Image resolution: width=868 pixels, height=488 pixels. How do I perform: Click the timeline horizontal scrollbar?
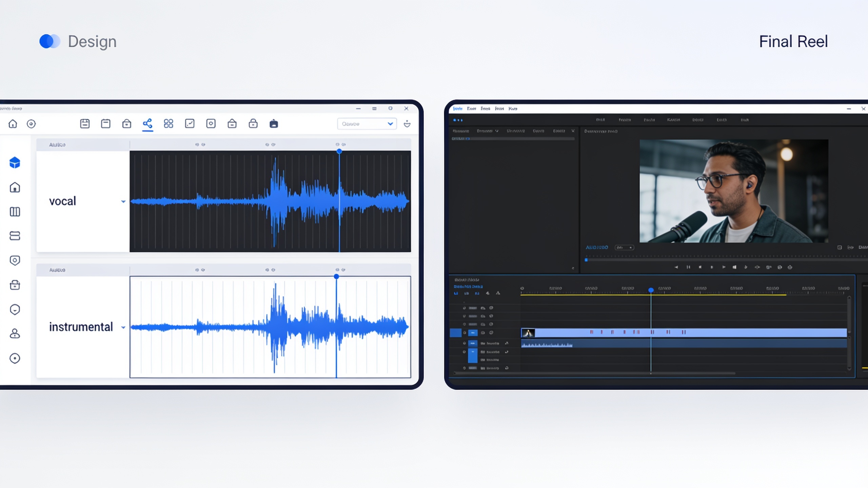[595, 373]
